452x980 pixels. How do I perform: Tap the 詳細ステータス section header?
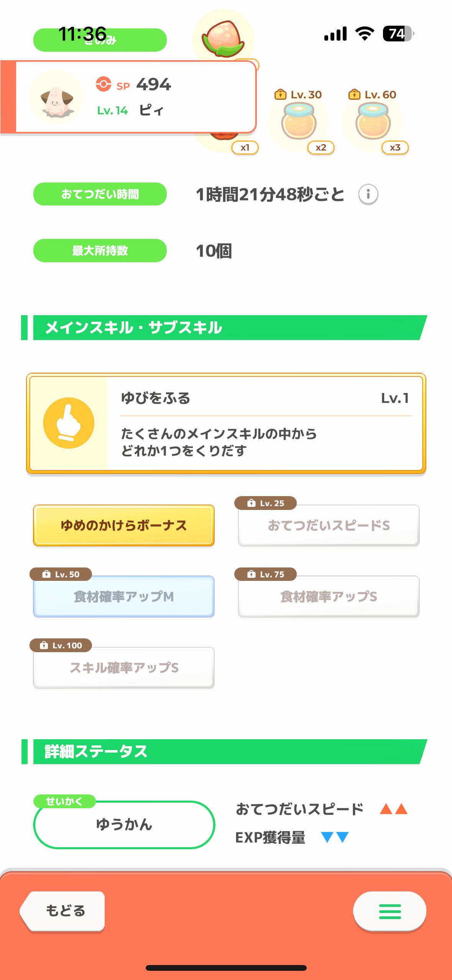pyautogui.click(x=224, y=751)
